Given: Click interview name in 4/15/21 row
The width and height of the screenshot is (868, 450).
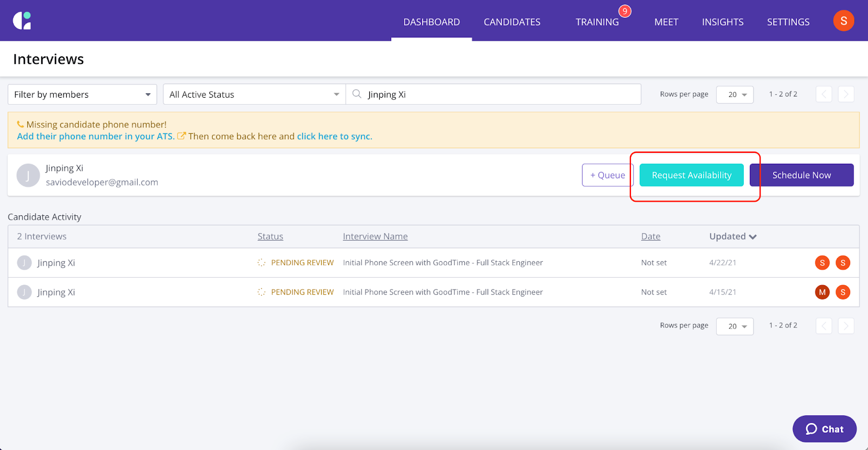Looking at the screenshot, I should pos(443,292).
